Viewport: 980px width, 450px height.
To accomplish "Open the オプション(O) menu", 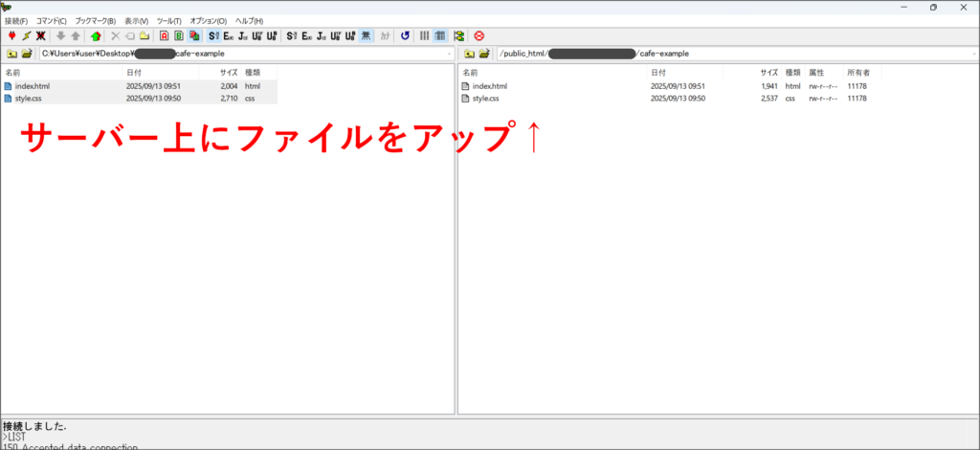I will [x=208, y=20].
